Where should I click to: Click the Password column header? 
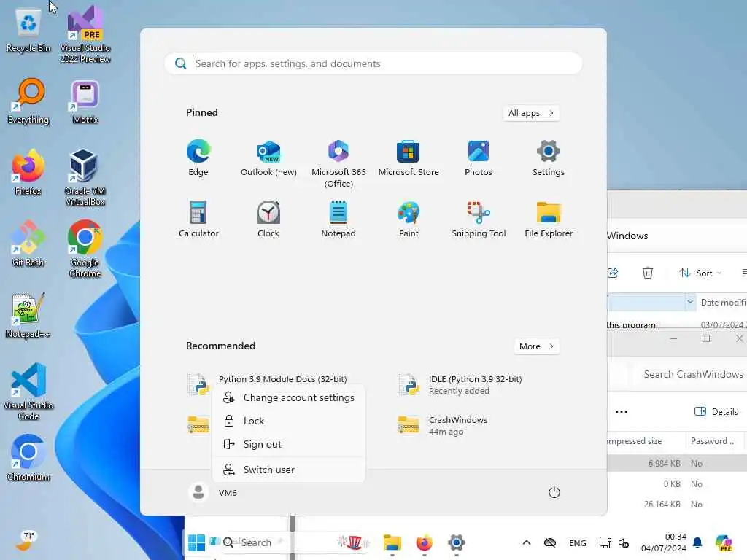[x=713, y=441]
